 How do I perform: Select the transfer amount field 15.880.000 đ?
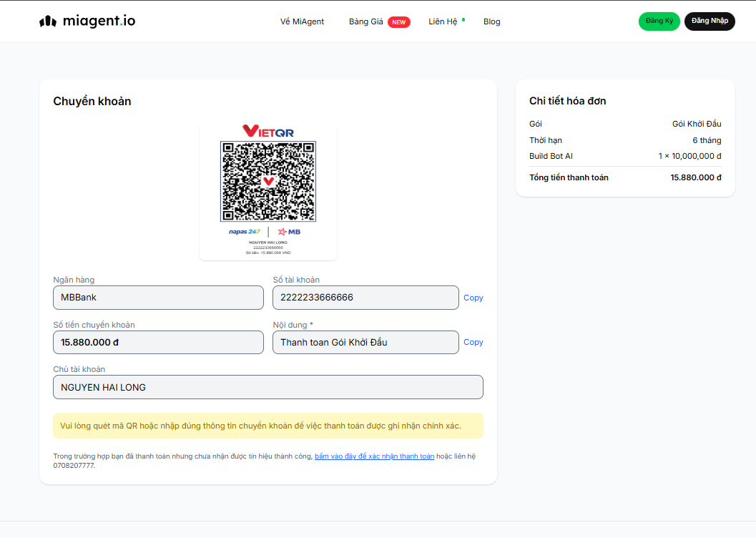coord(158,342)
